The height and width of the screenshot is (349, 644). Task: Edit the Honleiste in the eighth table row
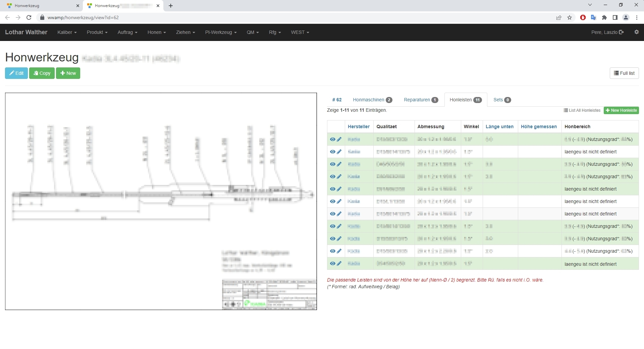[x=339, y=226]
